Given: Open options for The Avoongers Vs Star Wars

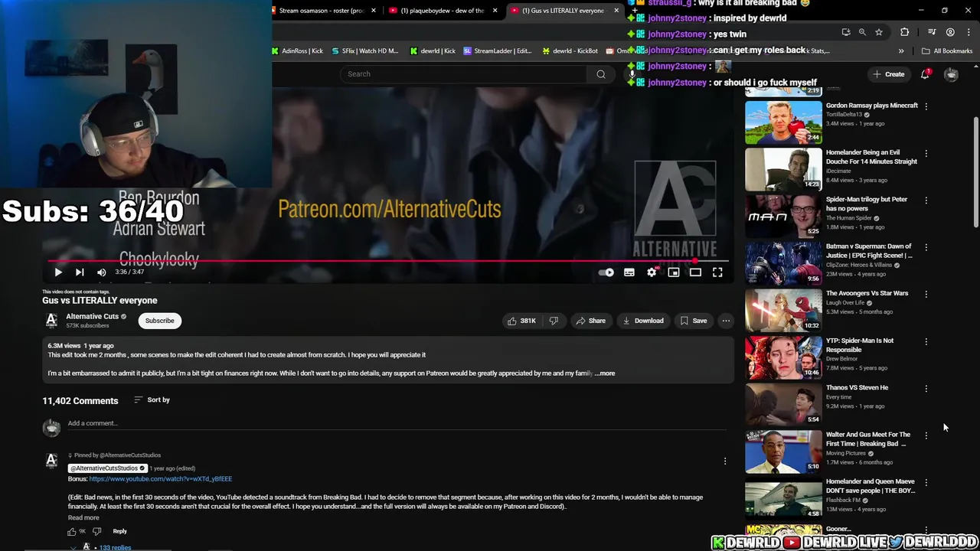Looking at the screenshot, I should [x=926, y=295].
